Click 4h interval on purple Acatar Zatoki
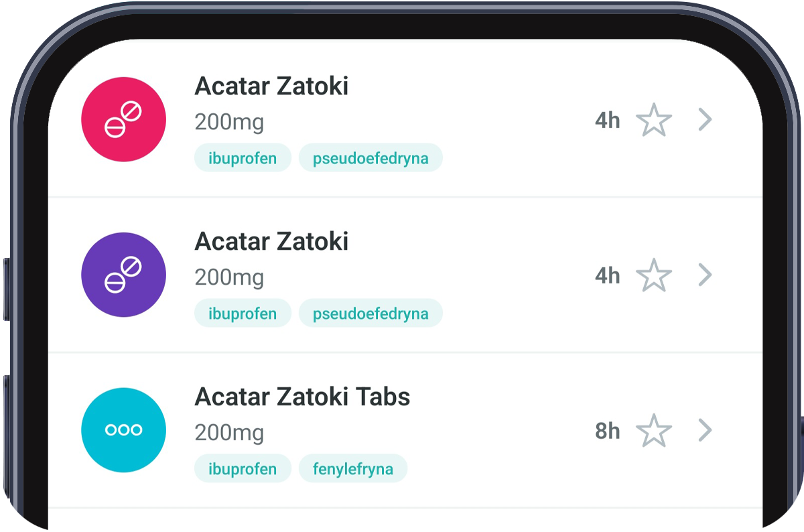 click(x=607, y=275)
